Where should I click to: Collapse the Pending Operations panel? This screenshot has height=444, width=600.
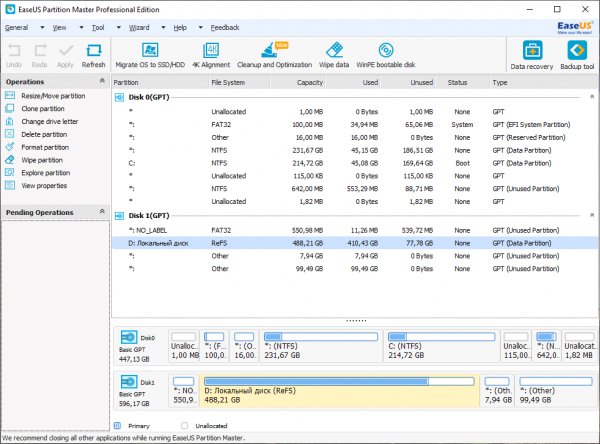pyautogui.click(x=102, y=211)
